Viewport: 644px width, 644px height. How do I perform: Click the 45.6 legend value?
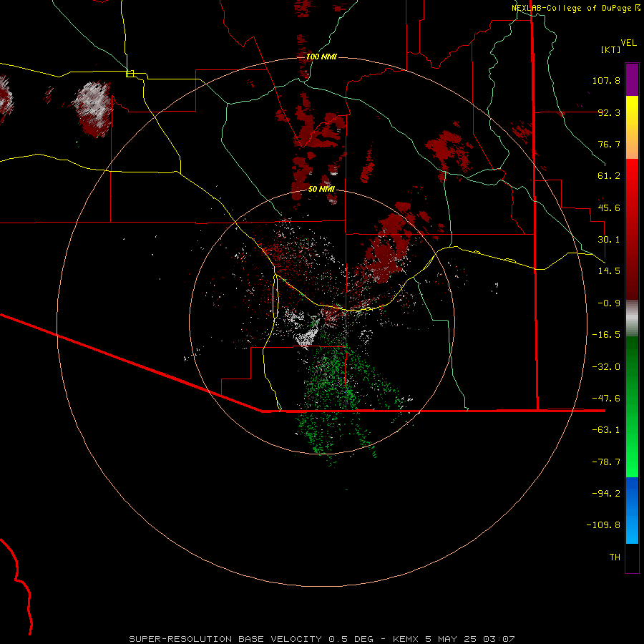pos(609,208)
